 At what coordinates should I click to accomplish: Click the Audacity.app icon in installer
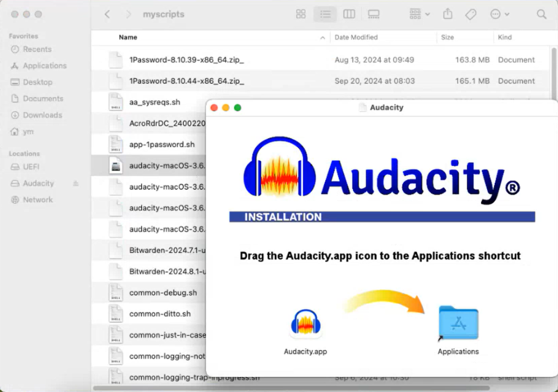(x=305, y=323)
